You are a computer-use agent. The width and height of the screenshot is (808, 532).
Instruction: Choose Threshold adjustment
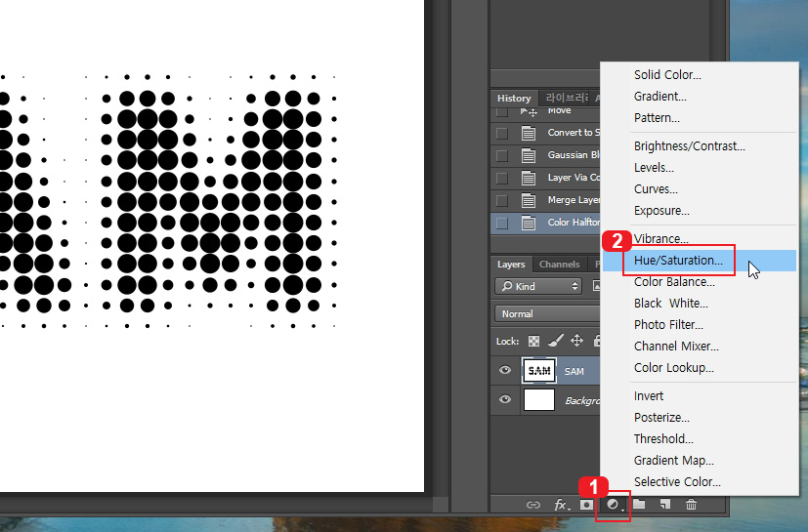pos(663,439)
